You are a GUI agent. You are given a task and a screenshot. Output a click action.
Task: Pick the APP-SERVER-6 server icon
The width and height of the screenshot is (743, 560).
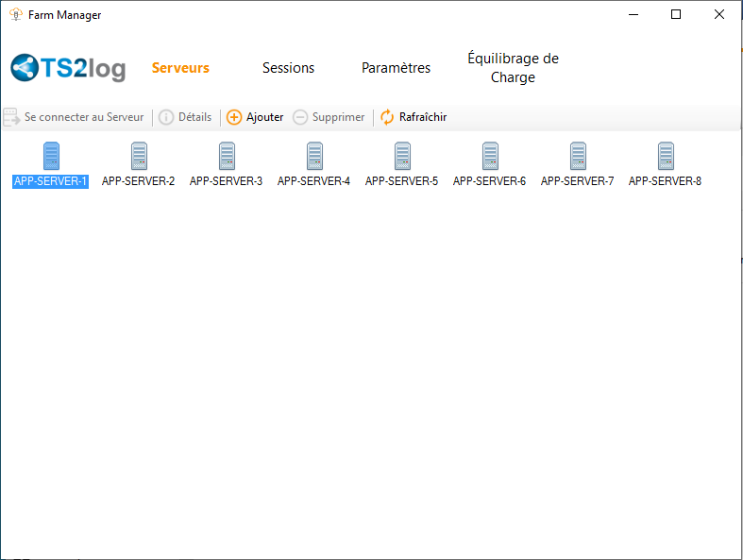pyautogui.click(x=490, y=157)
